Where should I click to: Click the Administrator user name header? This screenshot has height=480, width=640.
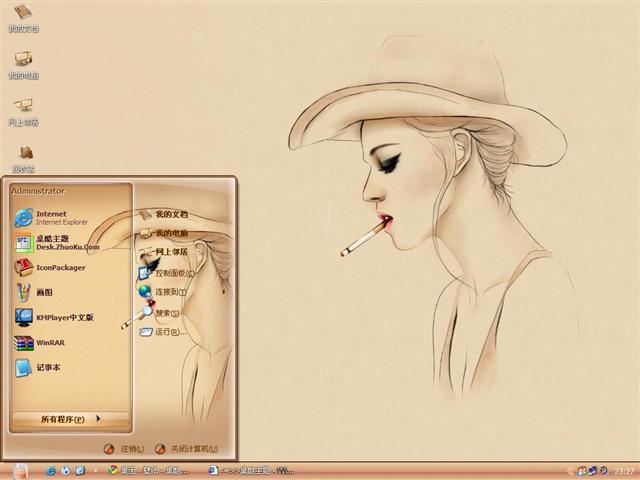(x=38, y=191)
